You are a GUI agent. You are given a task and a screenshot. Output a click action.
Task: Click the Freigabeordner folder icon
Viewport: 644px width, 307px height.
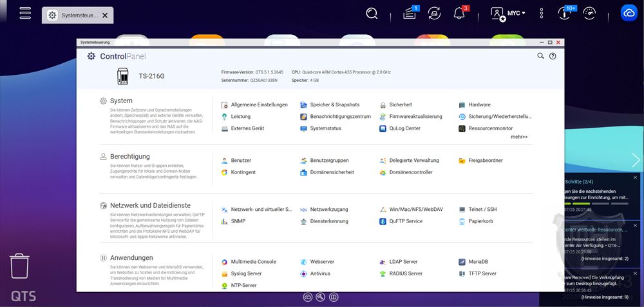[x=462, y=161]
